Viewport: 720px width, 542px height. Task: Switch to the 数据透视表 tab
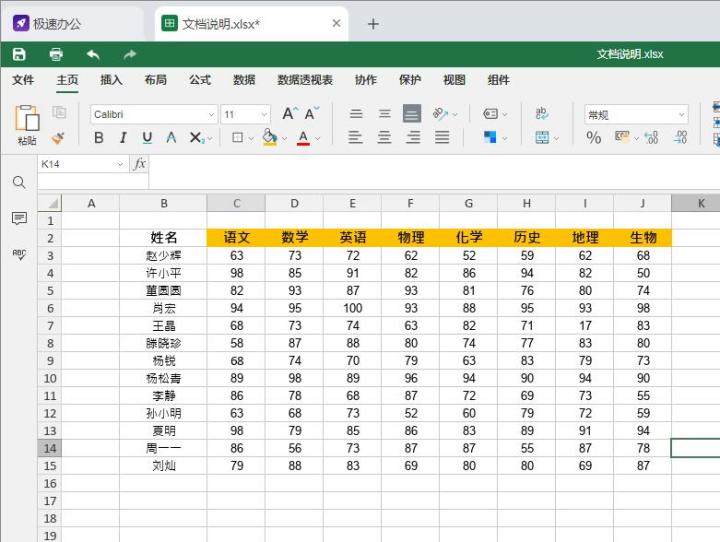(x=305, y=80)
